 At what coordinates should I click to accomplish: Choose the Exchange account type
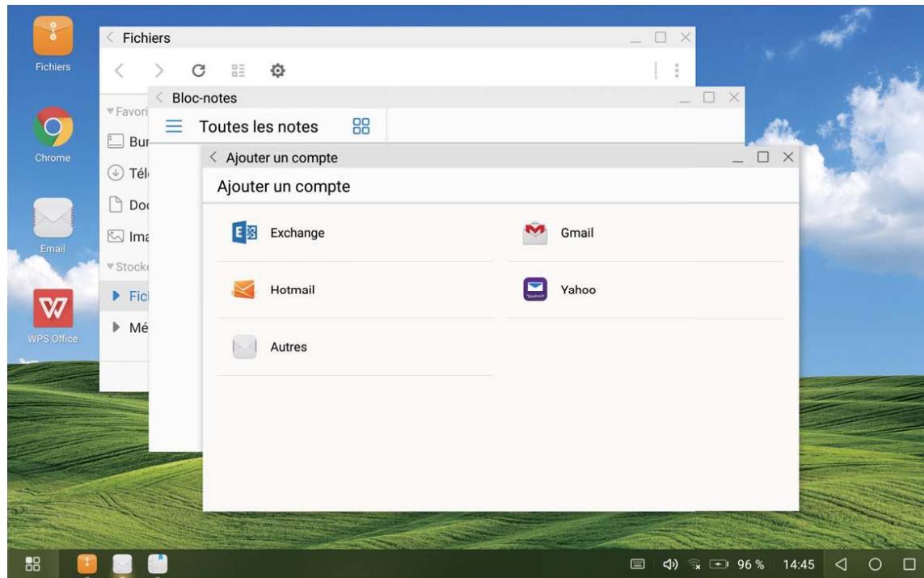[356, 233]
